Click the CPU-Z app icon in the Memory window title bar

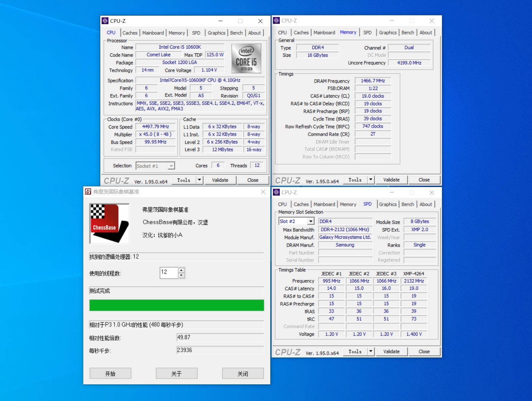277,20
